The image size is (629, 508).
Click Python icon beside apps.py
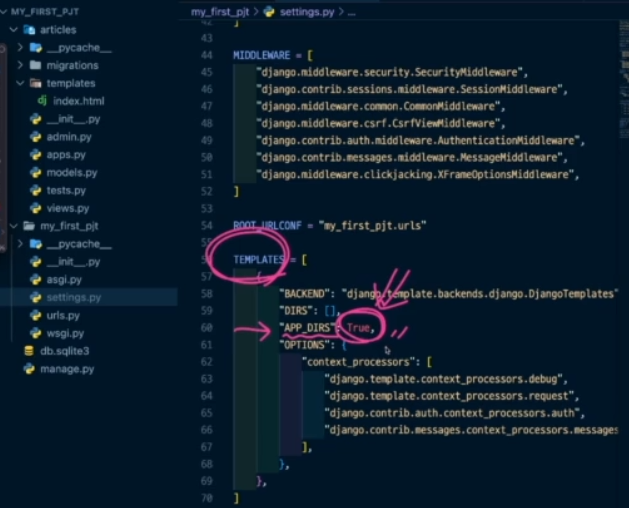(36, 154)
